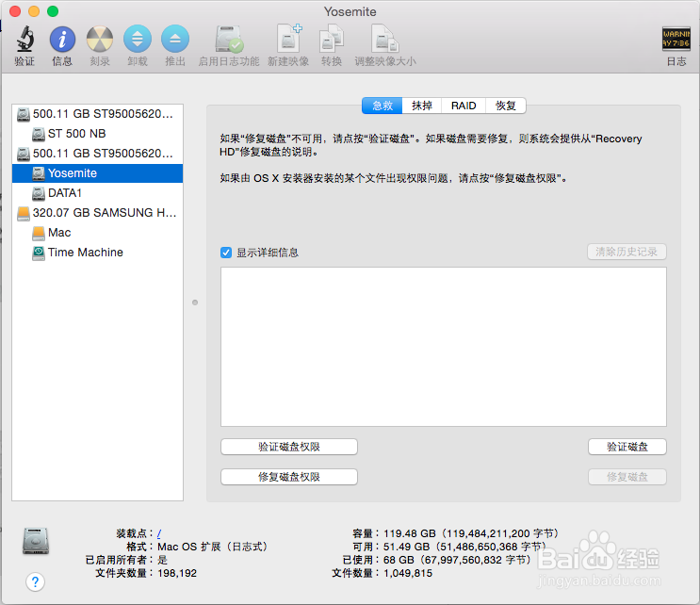The height and width of the screenshot is (605, 700).
Task: Click the 清除历史记录 button
Action: click(x=627, y=252)
